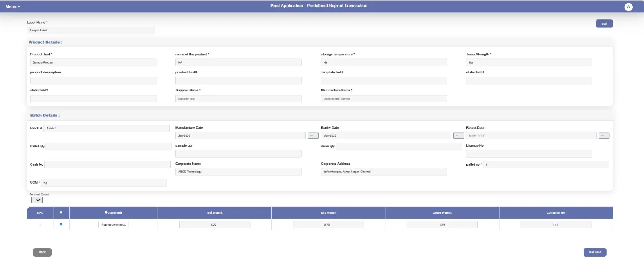
Task: Click the Gross Weight column header
Action: [x=442, y=213]
